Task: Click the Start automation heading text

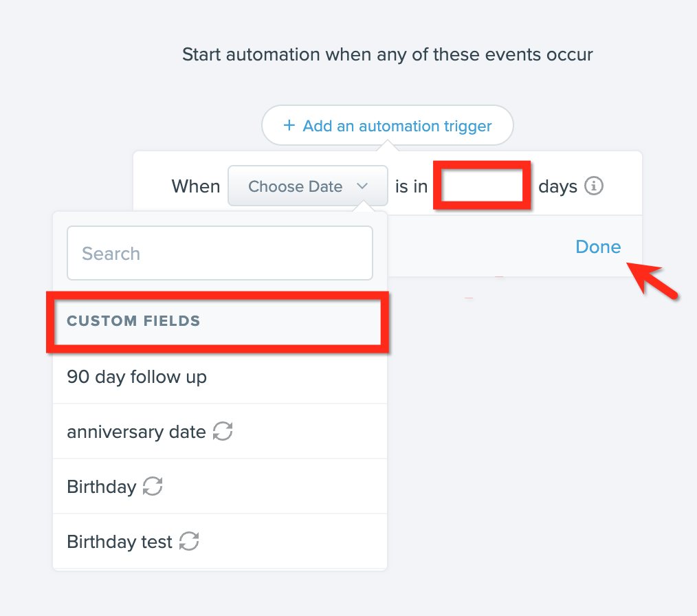Action: point(387,55)
